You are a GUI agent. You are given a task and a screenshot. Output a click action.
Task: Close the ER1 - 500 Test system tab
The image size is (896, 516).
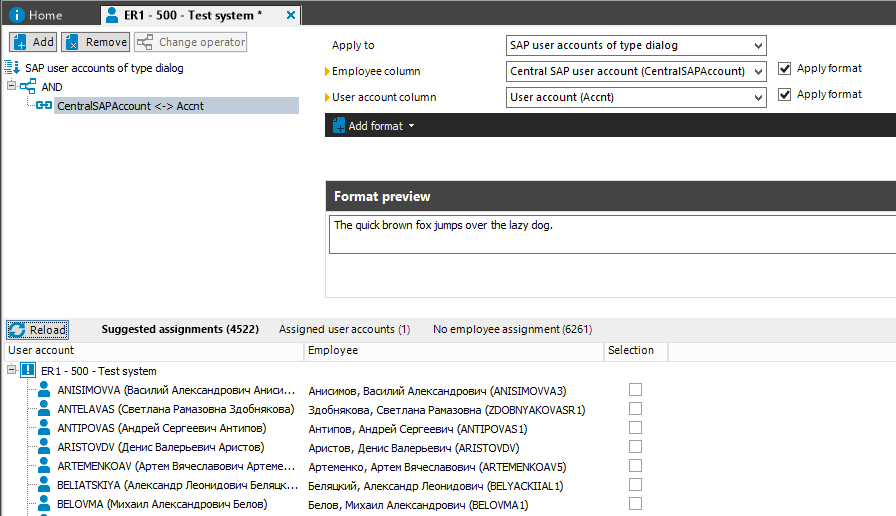click(290, 15)
